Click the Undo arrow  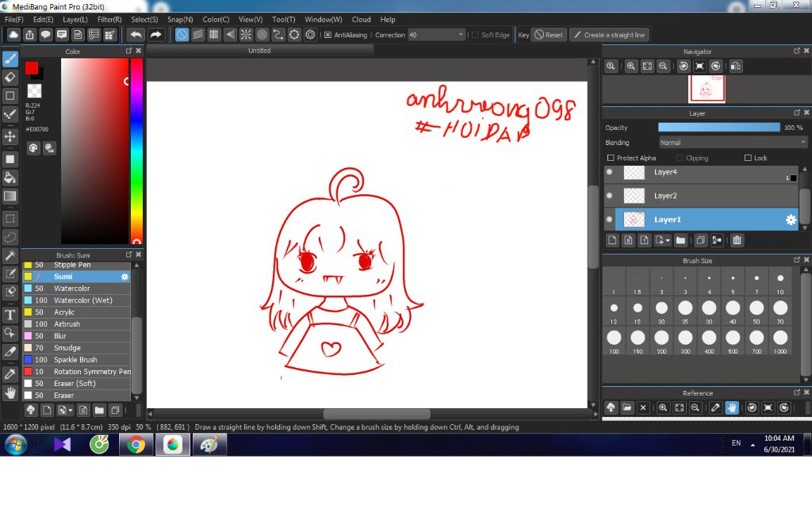136,35
